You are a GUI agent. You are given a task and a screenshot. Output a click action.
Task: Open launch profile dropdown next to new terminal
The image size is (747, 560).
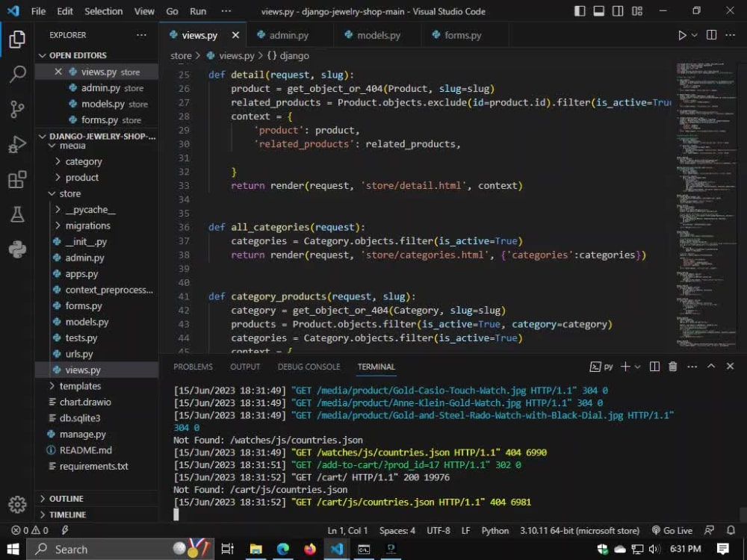click(x=637, y=367)
